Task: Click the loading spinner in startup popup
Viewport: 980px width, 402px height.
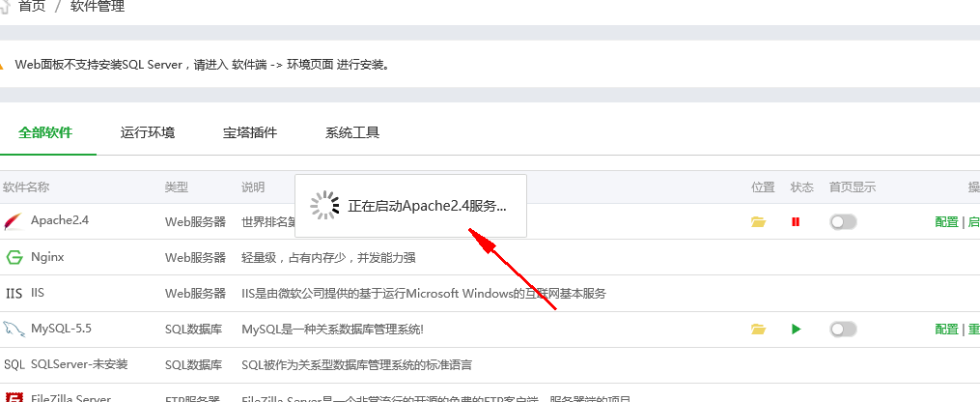Action: (325, 206)
